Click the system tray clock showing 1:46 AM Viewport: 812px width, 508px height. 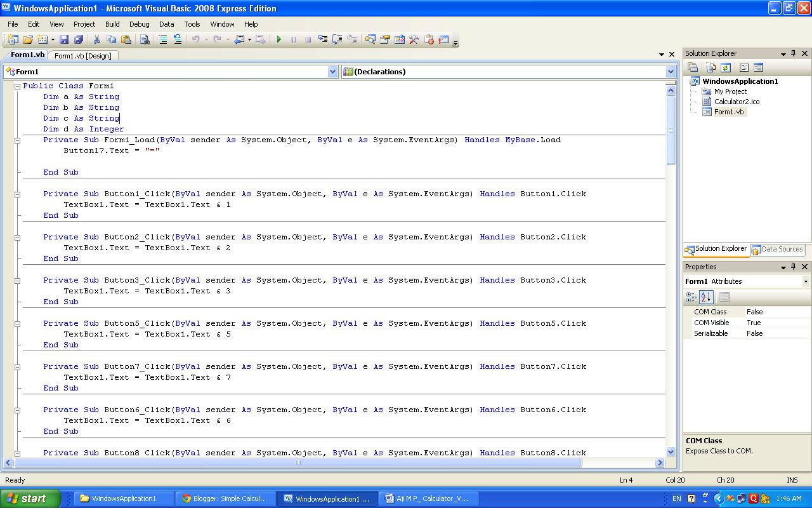[789, 498]
